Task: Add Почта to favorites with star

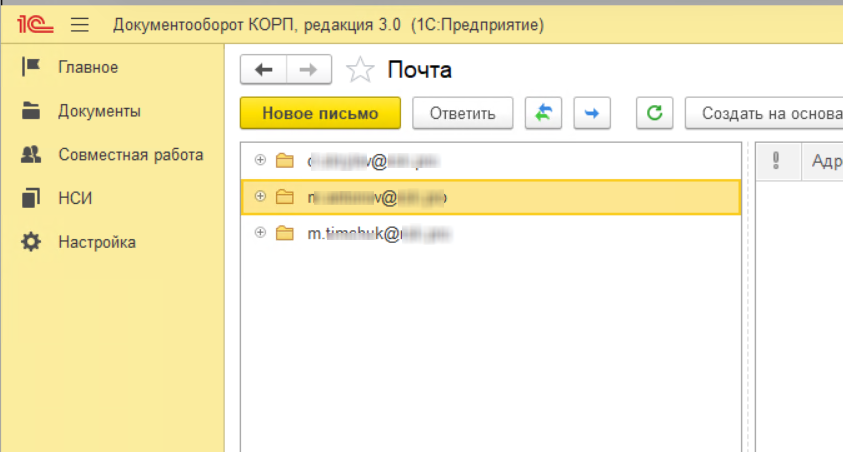Action: (x=359, y=70)
